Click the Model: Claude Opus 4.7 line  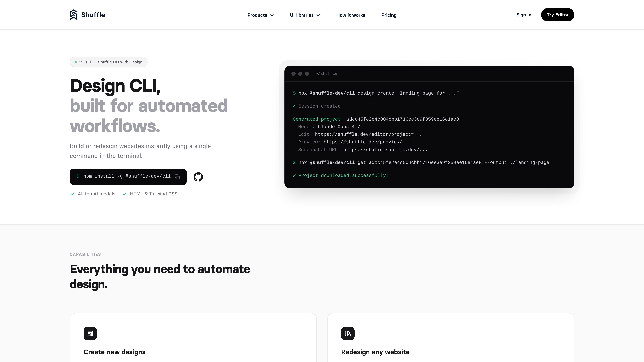[x=329, y=127]
